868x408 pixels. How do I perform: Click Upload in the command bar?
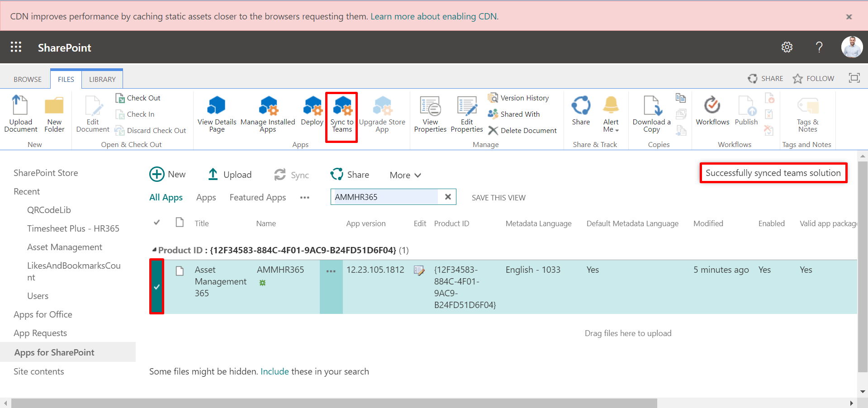[x=229, y=174]
